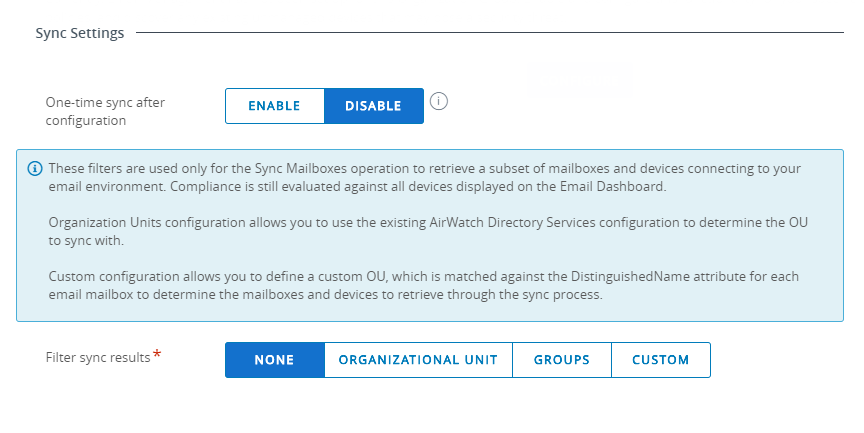Choose Groups as the sync filter
This screenshot has height=433, width=864.
(x=561, y=360)
